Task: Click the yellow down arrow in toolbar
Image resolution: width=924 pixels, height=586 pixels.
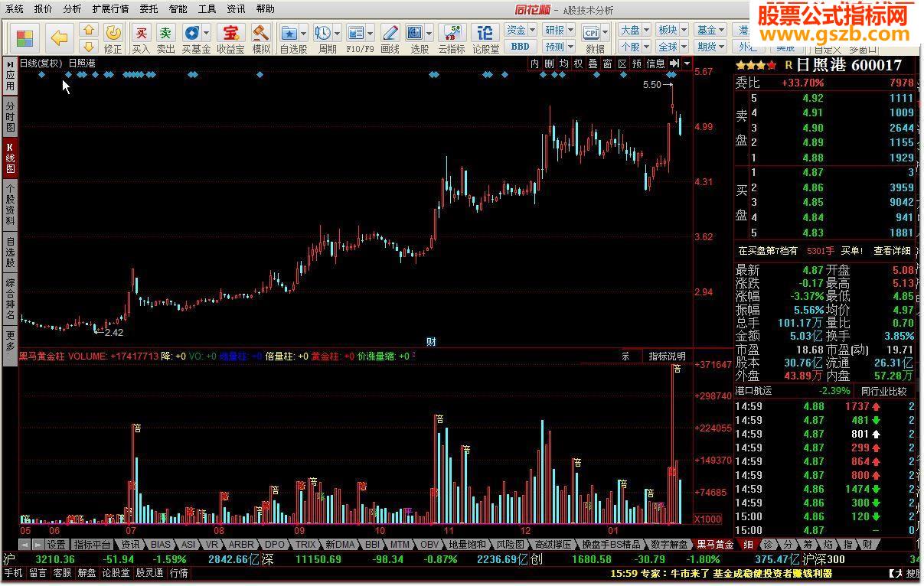Action: tap(89, 47)
